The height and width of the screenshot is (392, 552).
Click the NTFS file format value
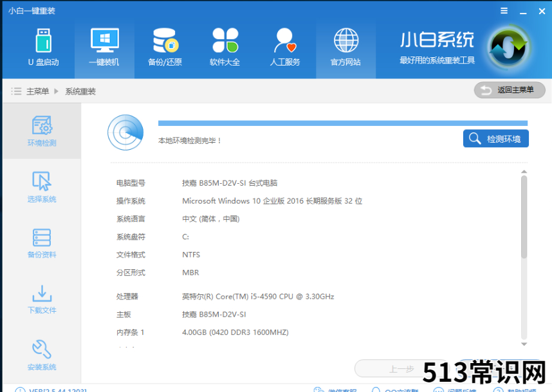(x=191, y=255)
